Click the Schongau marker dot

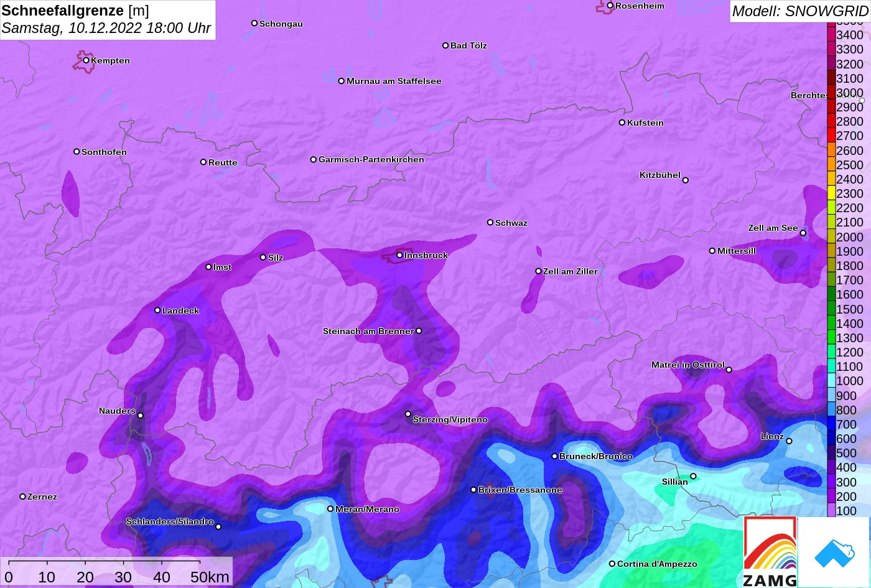tap(254, 23)
